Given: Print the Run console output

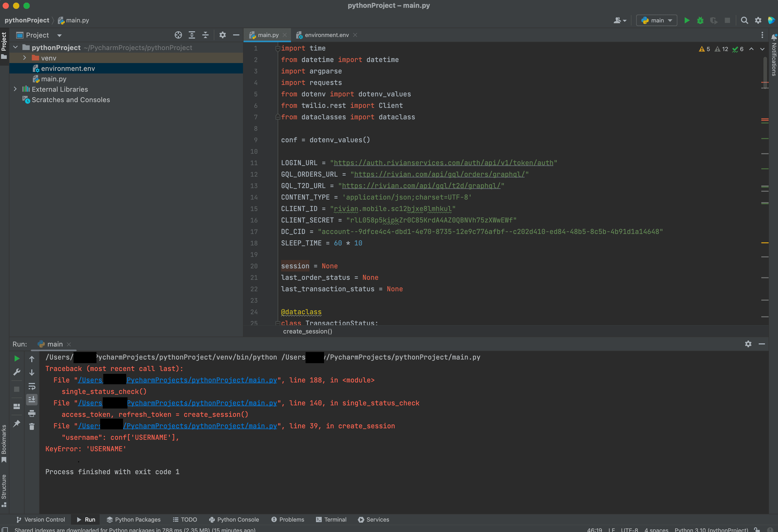Looking at the screenshot, I should click(32, 413).
